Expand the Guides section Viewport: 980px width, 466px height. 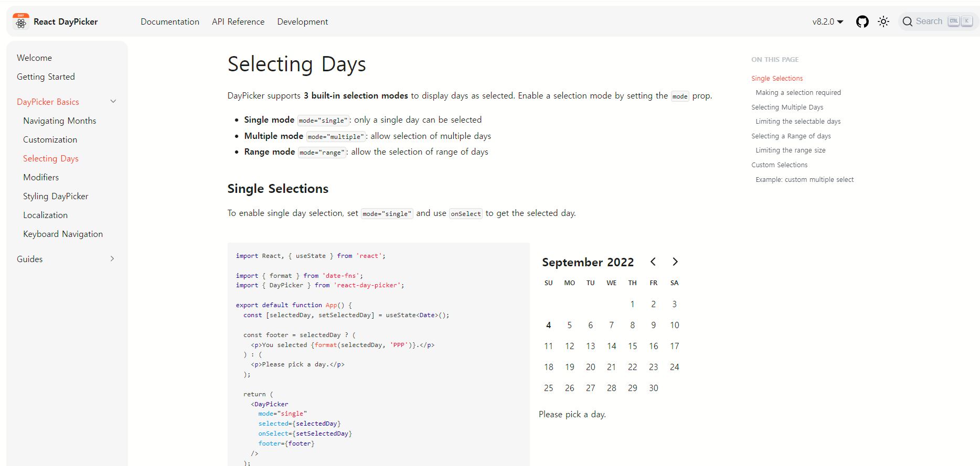pos(112,258)
